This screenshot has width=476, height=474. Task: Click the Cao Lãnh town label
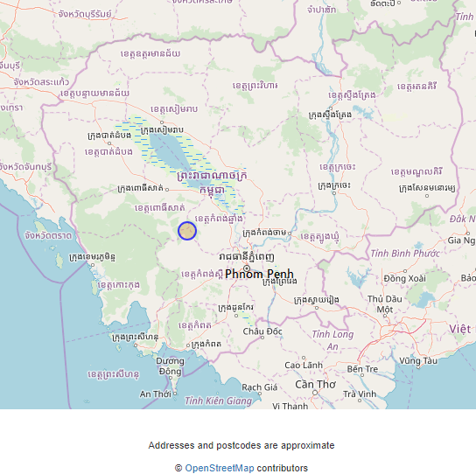[304, 365]
